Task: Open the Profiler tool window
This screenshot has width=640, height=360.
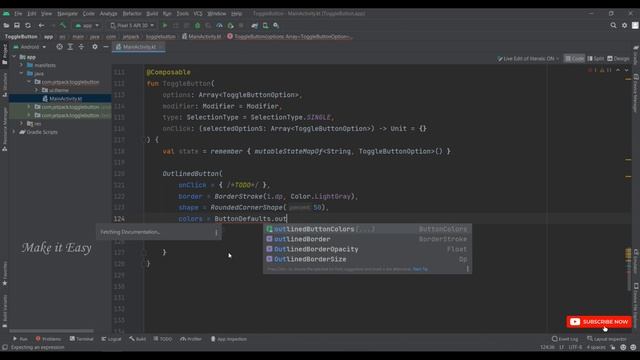Action: point(191,339)
